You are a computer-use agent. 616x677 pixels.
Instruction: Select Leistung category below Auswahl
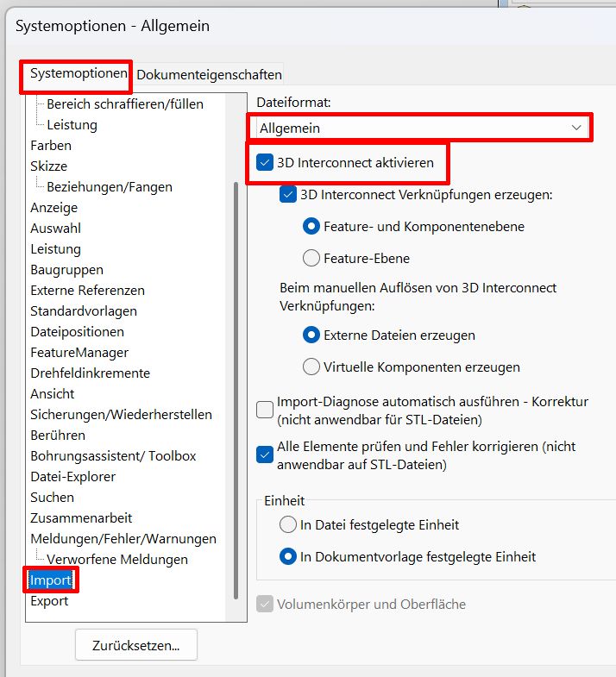pos(56,249)
